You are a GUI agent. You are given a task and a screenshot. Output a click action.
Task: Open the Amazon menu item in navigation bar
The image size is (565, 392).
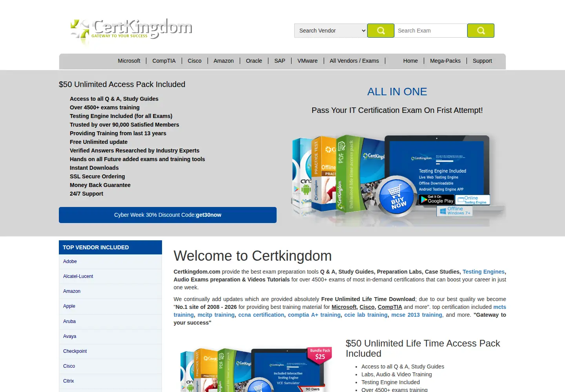point(224,61)
